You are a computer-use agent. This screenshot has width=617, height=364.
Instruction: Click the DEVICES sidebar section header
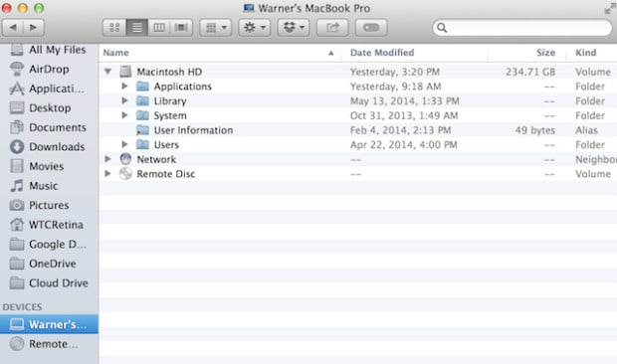tap(23, 307)
